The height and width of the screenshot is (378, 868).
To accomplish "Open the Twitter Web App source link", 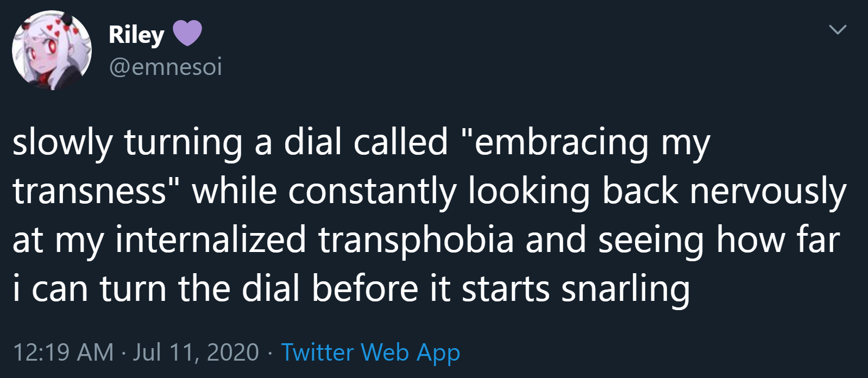I will pyautogui.click(x=370, y=352).
